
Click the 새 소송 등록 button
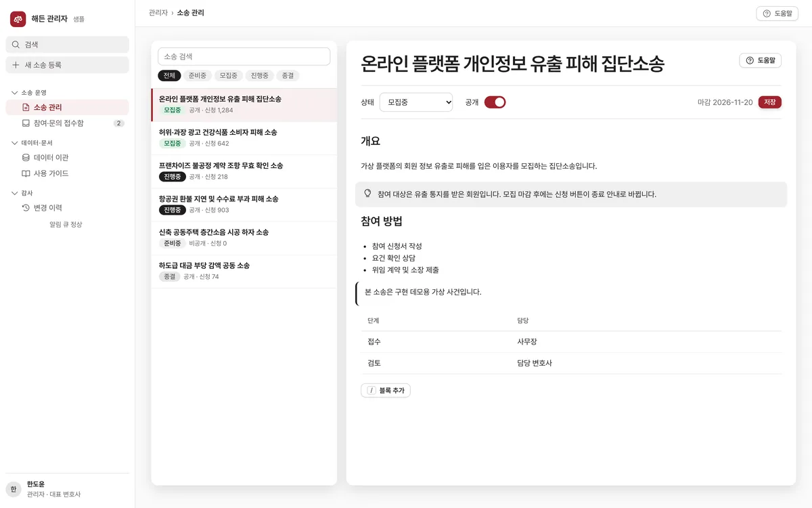(x=67, y=65)
